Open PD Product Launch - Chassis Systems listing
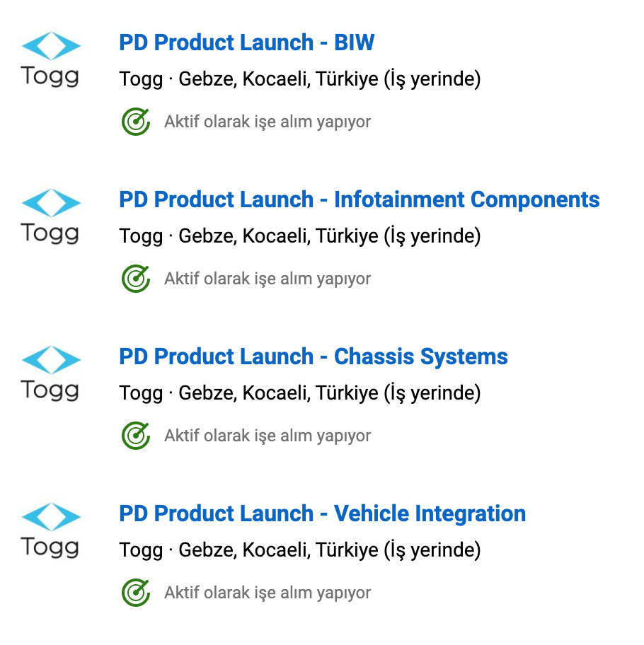The width and height of the screenshot is (644, 645). 314,356
